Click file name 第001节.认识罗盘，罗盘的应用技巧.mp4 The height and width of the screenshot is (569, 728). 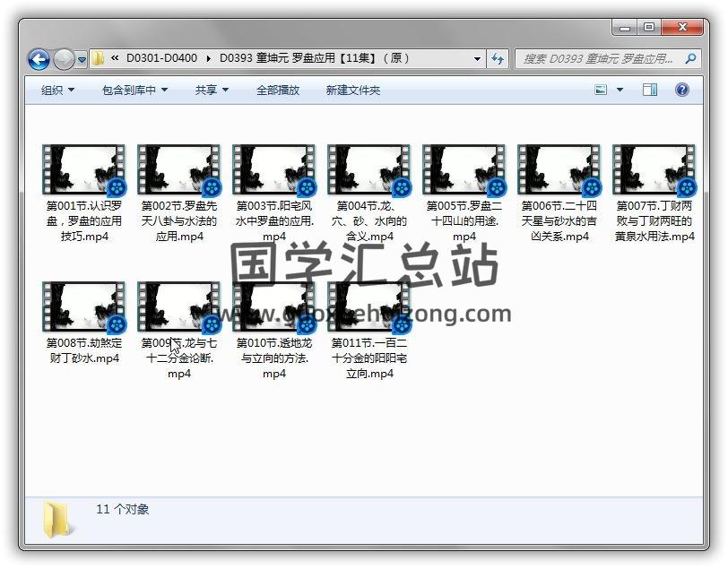pos(84,221)
